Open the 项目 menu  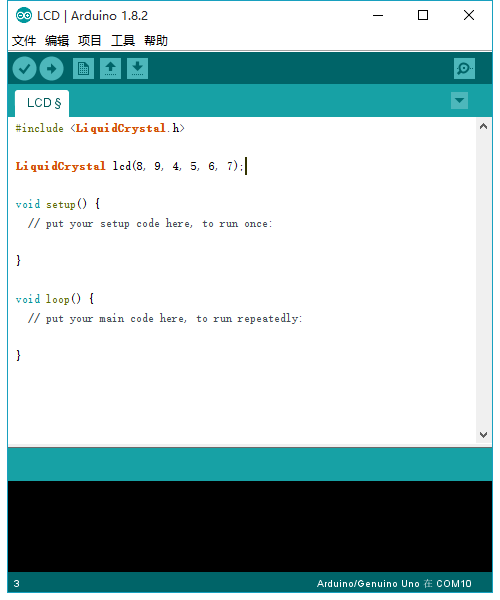[90, 41]
